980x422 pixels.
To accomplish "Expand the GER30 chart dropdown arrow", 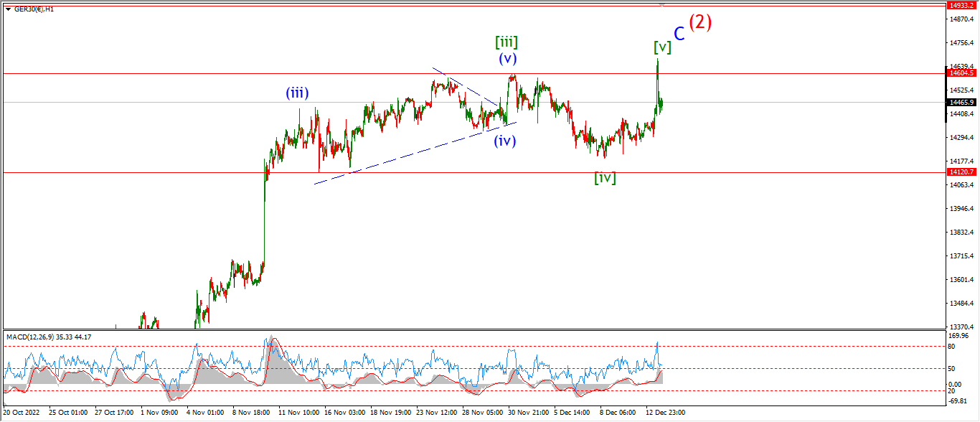I will coord(6,8).
